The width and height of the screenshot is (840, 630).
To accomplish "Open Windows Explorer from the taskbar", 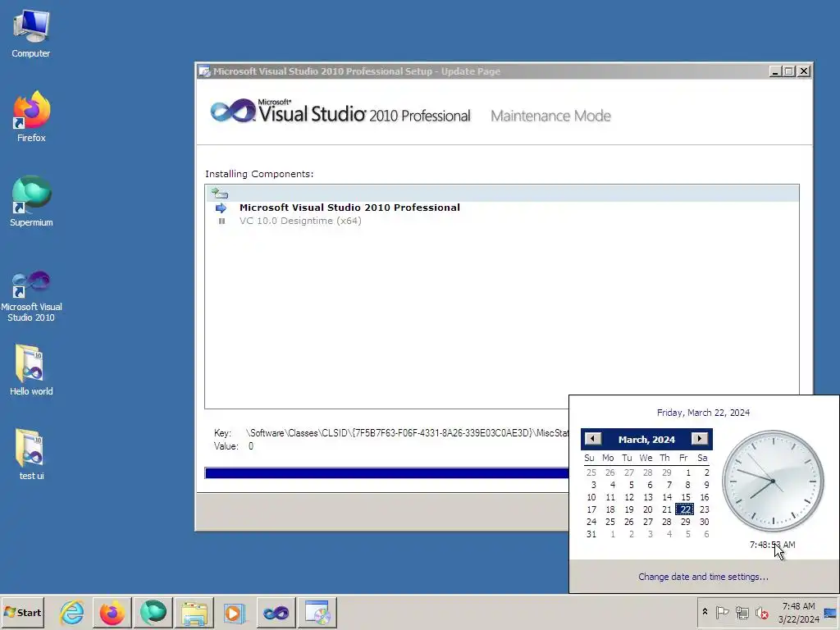I will pyautogui.click(x=194, y=612).
